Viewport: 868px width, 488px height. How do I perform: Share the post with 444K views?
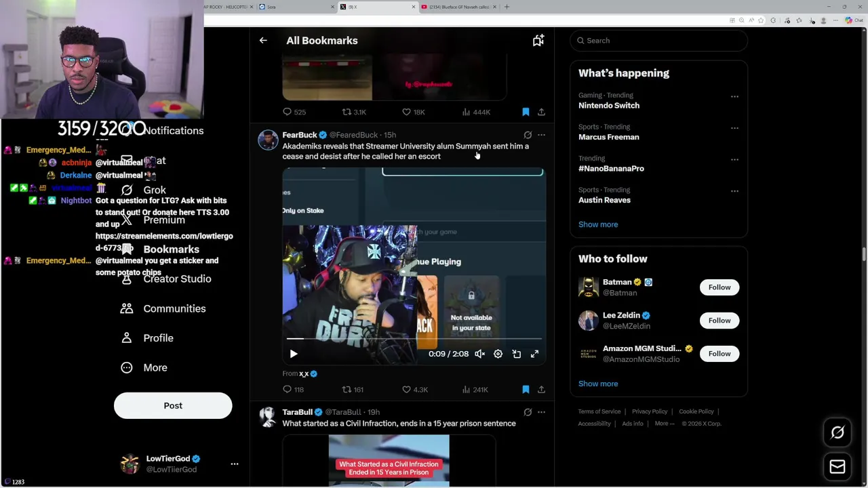541,112
